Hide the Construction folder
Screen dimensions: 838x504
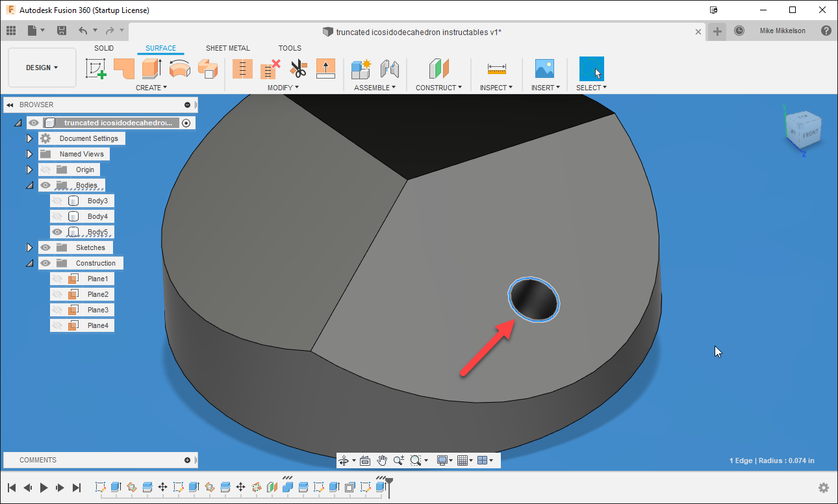(x=45, y=262)
